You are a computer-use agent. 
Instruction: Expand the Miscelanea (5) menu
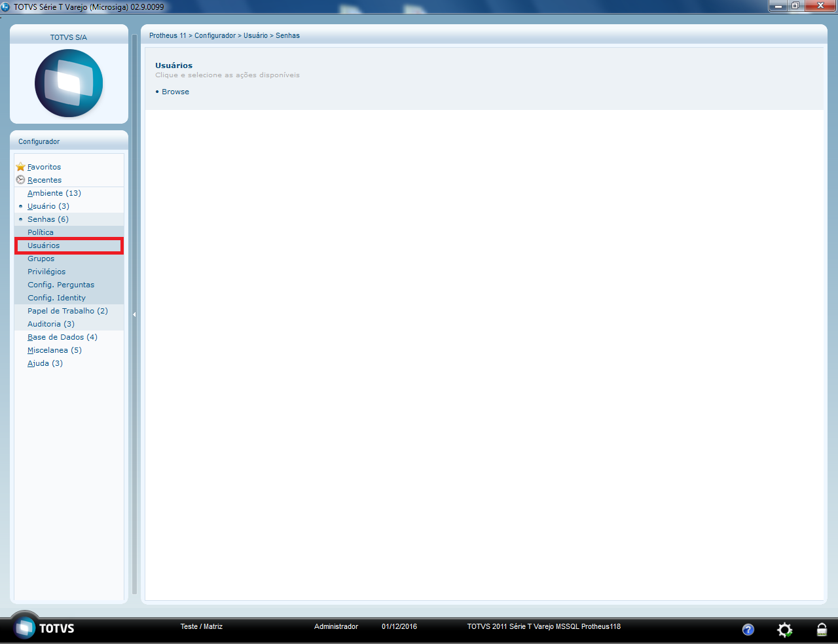point(54,350)
